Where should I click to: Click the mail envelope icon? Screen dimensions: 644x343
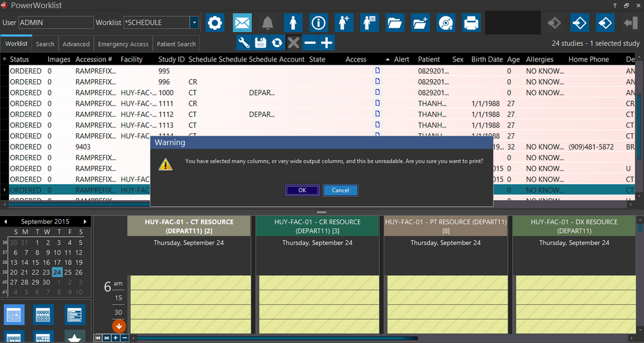tap(242, 23)
